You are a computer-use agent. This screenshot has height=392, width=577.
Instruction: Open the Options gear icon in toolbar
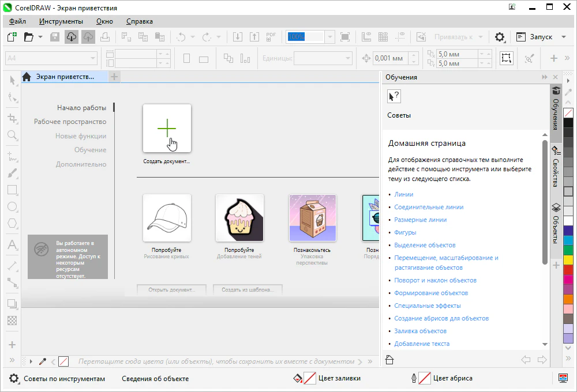click(500, 37)
